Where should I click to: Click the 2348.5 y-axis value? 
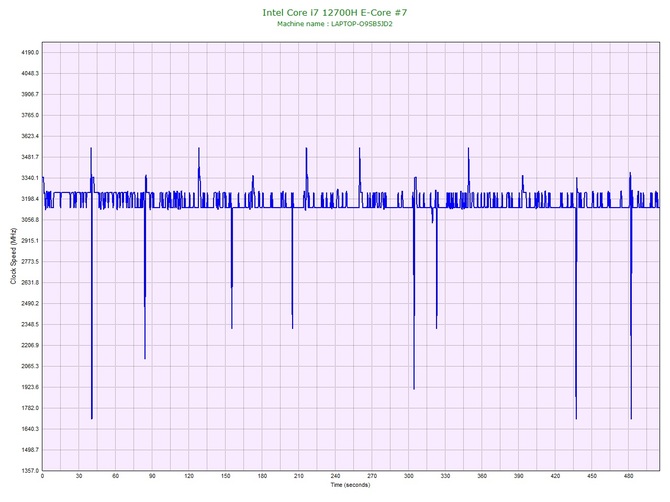point(30,325)
